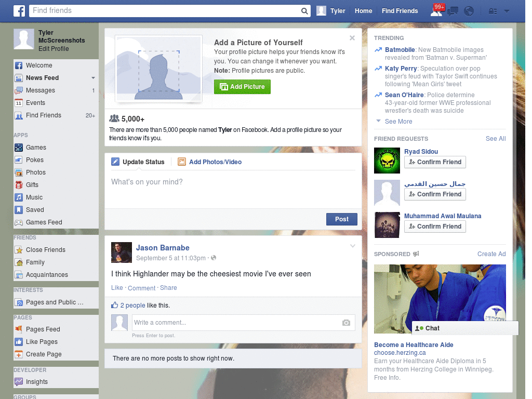The image size is (532, 399).
Task: Select Update Status tab
Action: pyautogui.click(x=138, y=162)
